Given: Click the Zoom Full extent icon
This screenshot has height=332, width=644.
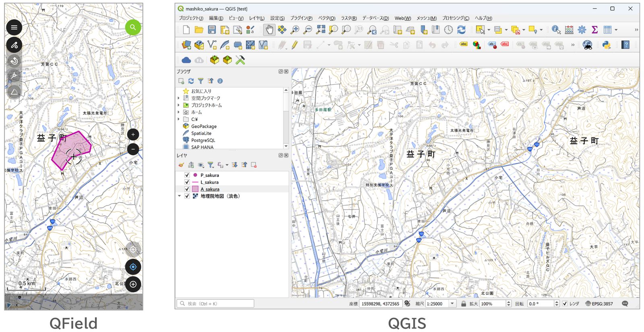Looking at the screenshot, I should pyautogui.click(x=320, y=29).
